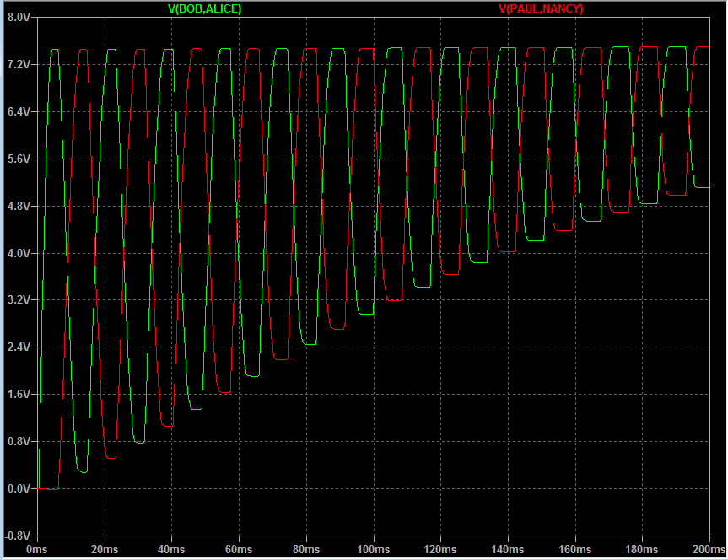Click the 140ms time axis label
The image size is (728, 560).
[508, 550]
